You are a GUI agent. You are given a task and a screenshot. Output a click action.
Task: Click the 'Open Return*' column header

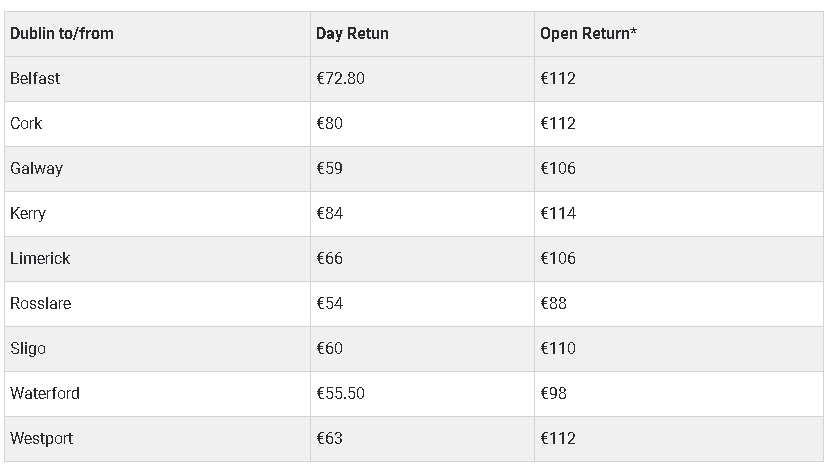point(589,33)
